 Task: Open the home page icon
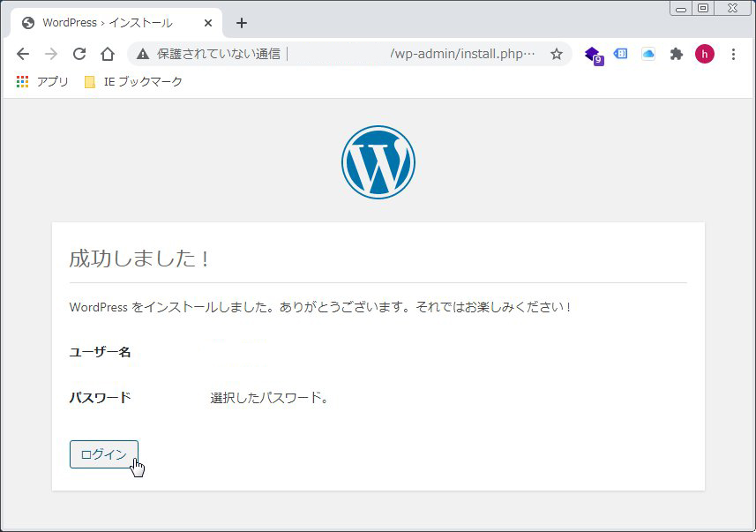(108, 54)
